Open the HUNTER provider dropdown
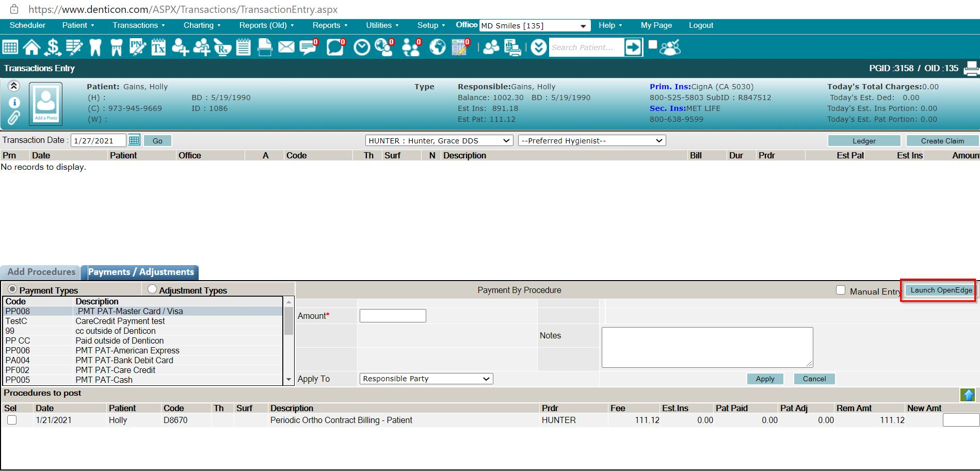 pos(439,140)
